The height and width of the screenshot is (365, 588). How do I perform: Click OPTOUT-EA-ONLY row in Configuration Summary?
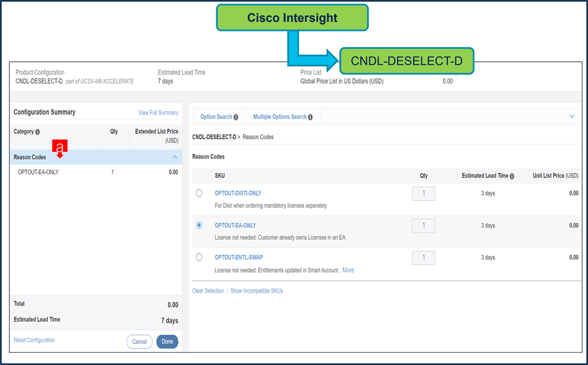(x=96, y=173)
